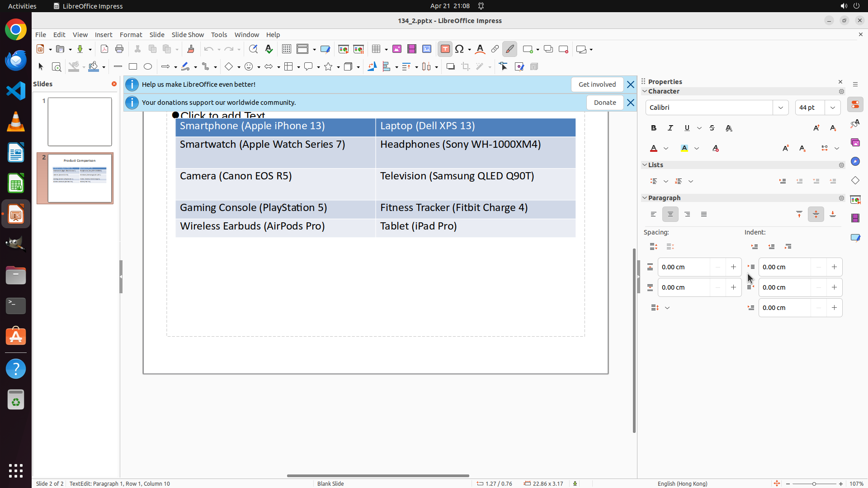Image resolution: width=868 pixels, height=488 pixels.
Task: Open the Slide Show menu
Action: coord(188,35)
